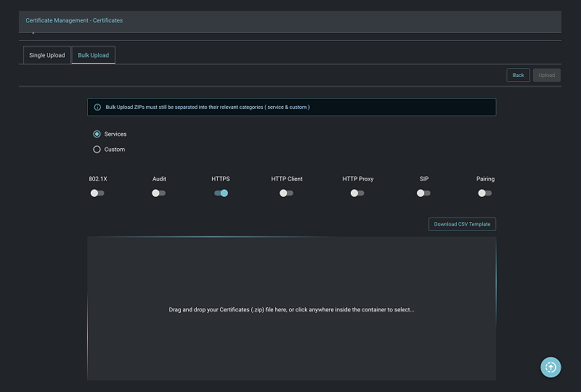Viewport: 581px width, 392px height.
Task: Select the Custom radio option
Action: coord(97,150)
